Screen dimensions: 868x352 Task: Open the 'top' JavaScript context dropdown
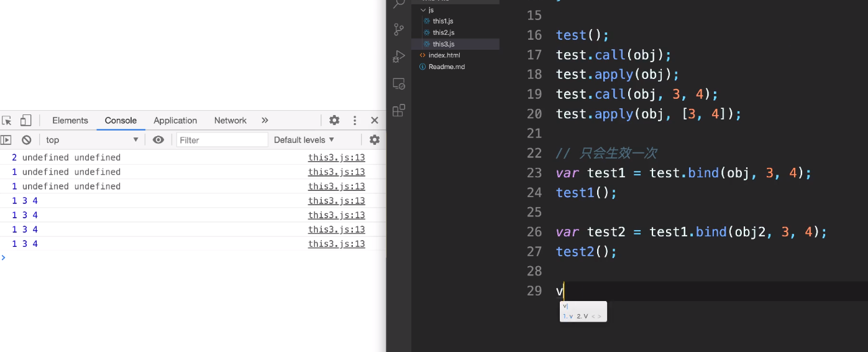coord(92,140)
